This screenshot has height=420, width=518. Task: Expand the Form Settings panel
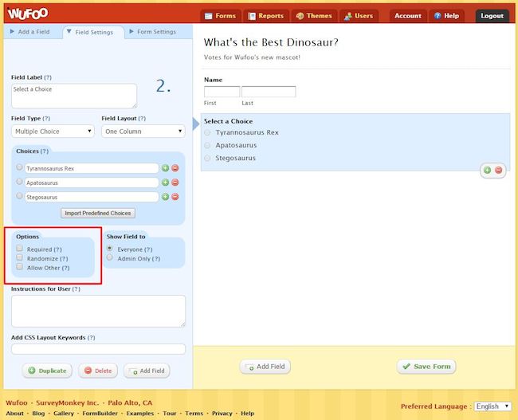tap(153, 32)
